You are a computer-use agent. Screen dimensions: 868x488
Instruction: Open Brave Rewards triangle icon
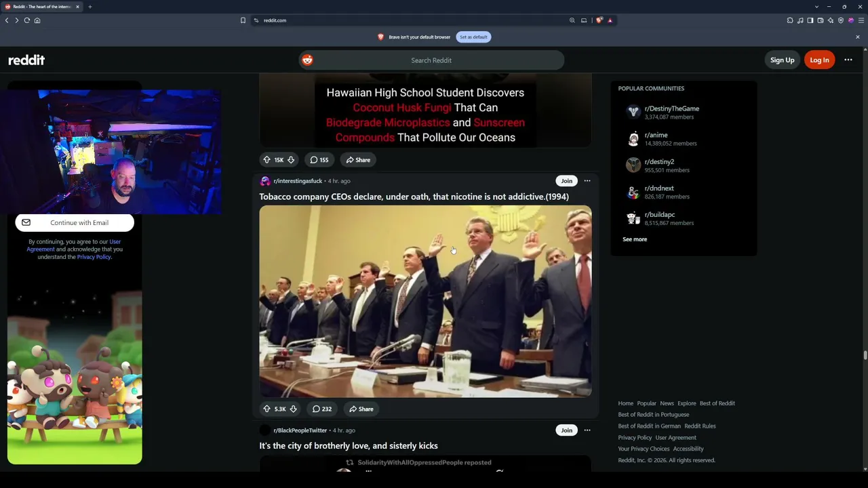click(610, 20)
